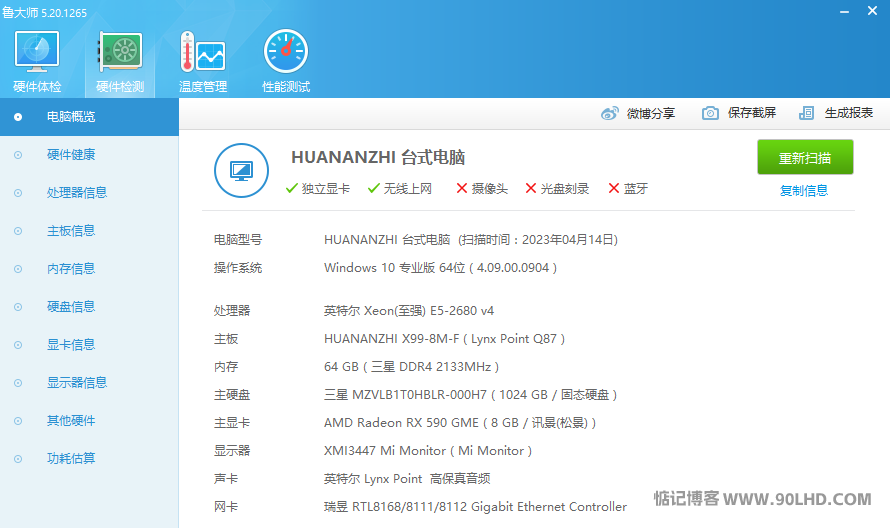The image size is (890, 528).
Task: Click the green check beside 独立显卡
Action: (x=292, y=188)
